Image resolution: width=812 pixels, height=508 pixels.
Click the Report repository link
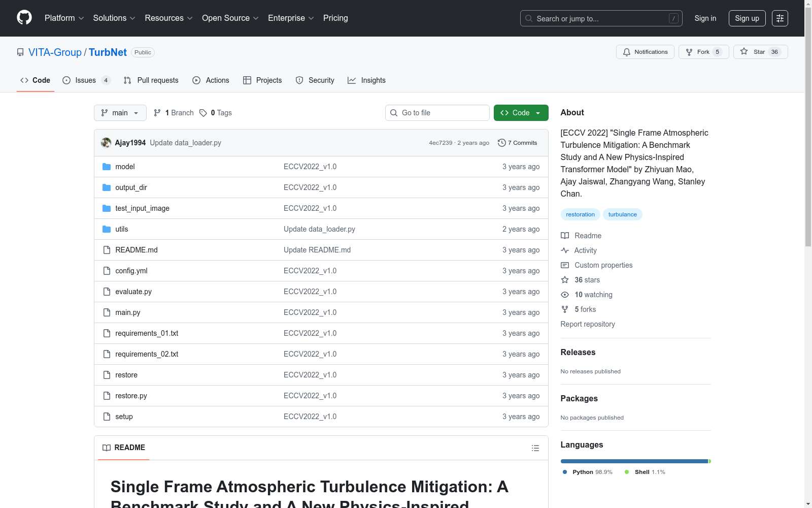tap(588, 324)
